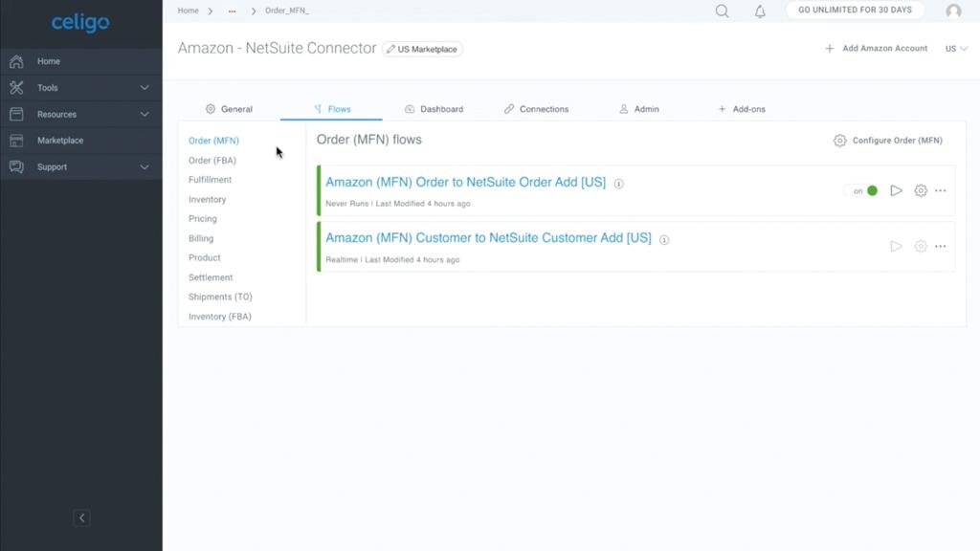Viewport: 980px width, 551px height.
Task: Open notifications with the bell icon
Action: pyautogui.click(x=760, y=11)
